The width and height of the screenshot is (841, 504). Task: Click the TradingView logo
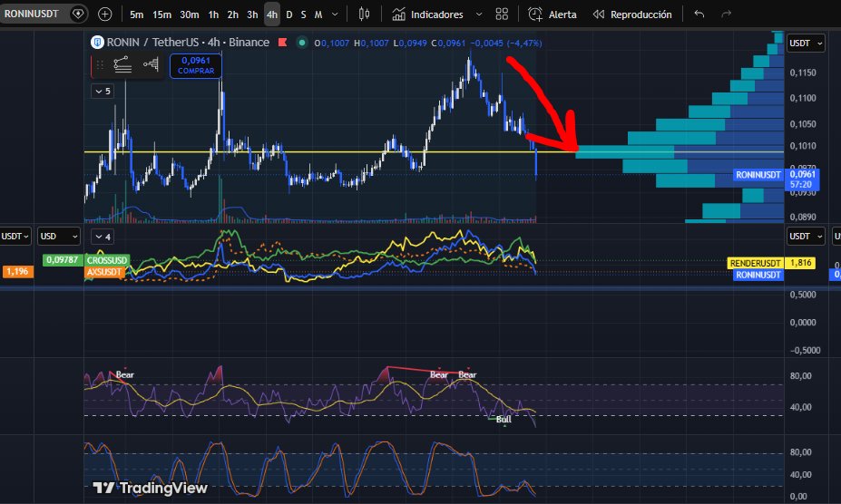[x=151, y=488]
